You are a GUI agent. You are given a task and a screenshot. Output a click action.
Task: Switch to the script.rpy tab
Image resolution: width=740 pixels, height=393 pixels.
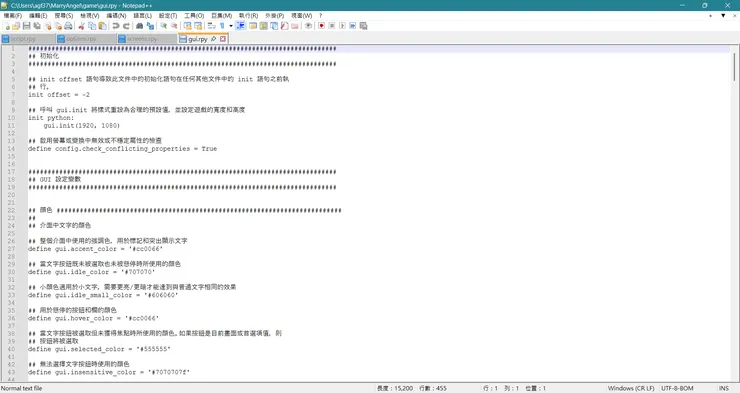click(x=28, y=39)
